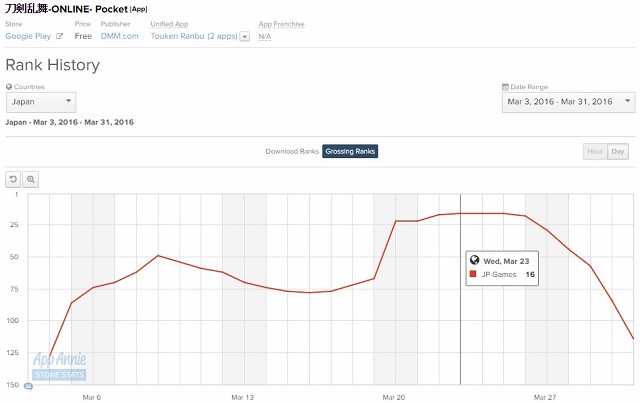Click the magnifier zoom icon
The width and height of the screenshot is (640, 403).
pos(31,179)
